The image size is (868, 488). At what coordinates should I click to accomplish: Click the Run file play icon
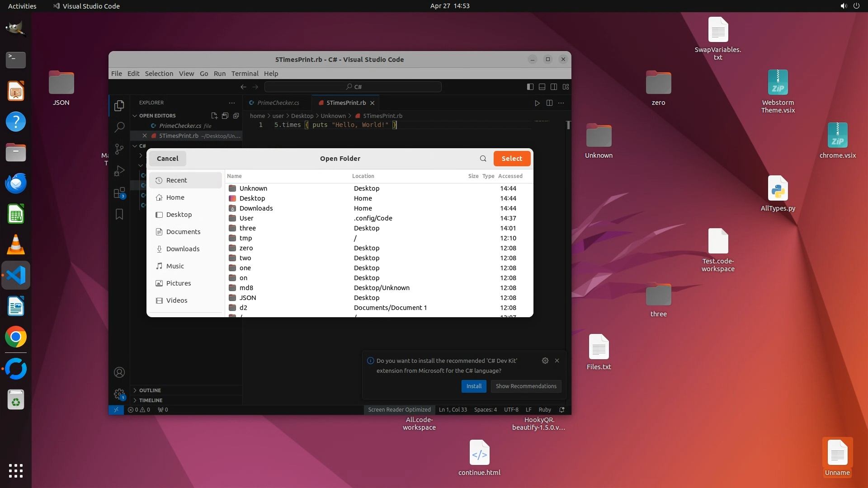click(537, 103)
